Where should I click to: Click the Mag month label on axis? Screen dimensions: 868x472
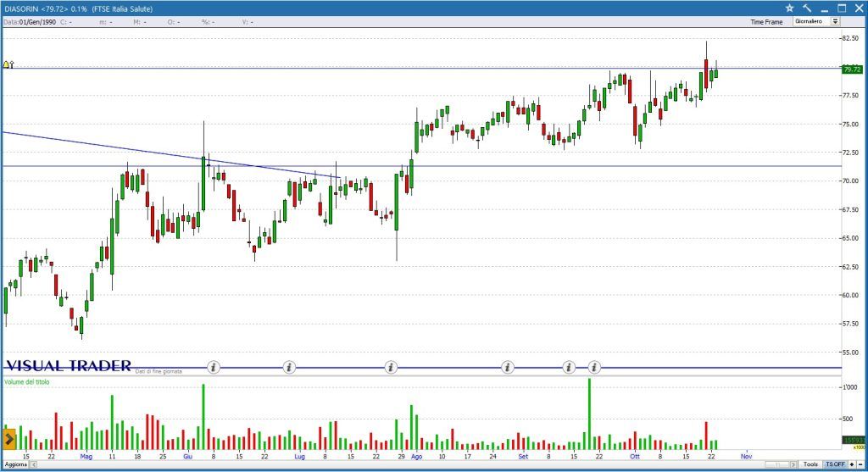pyautogui.click(x=86, y=457)
